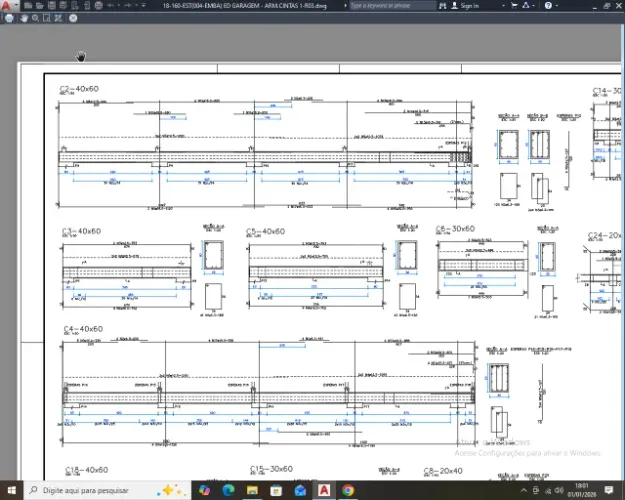
Task: Close the plot preview with X button
Action: (x=73, y=18)
